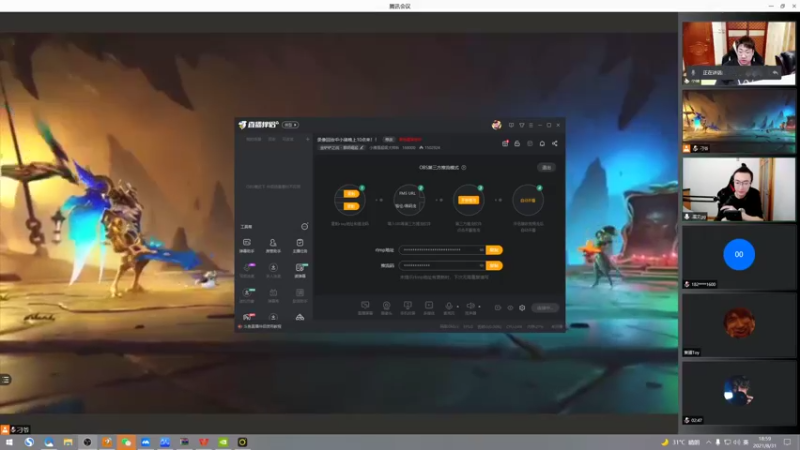Select the blue 00 avatar participant tile
The width and height of the screenshot is (800, 450).
coord(739,257)
